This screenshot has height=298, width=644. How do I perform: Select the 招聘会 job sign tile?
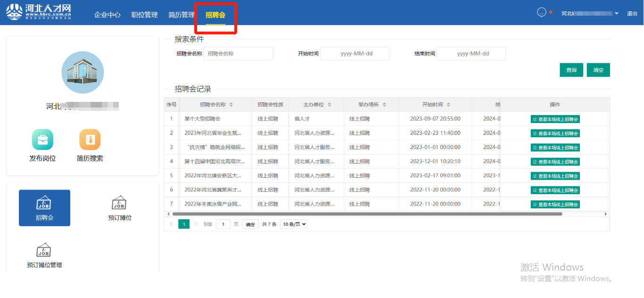point(44,208)
